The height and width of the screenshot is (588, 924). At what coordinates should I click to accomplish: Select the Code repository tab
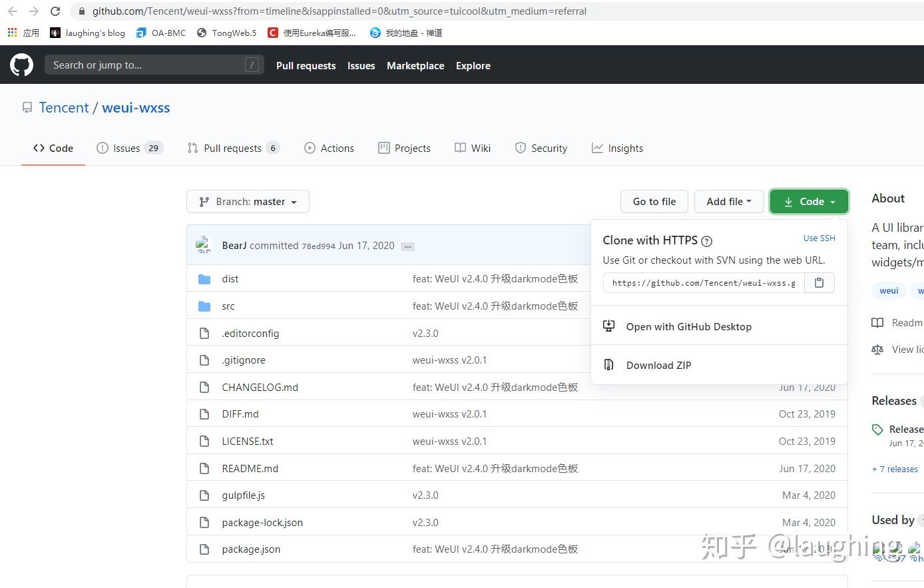[x=53, y=148]
